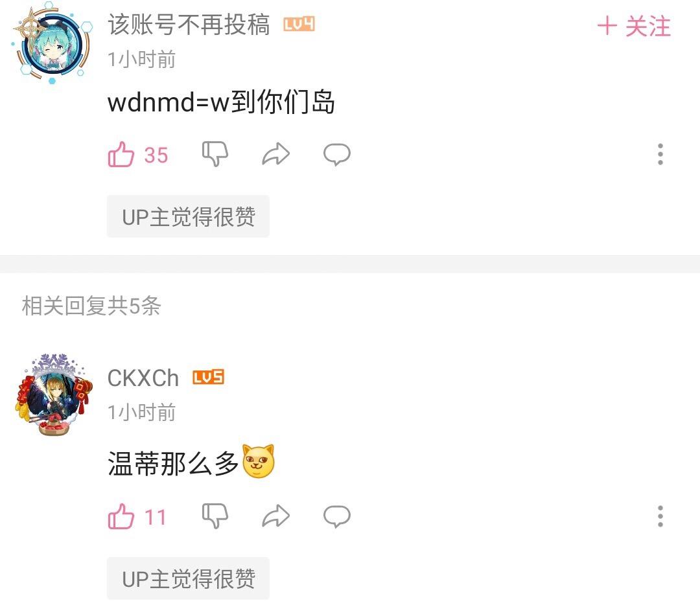
Task: Open CKXCh's avatar profile
Action: (x=54, y=395)
